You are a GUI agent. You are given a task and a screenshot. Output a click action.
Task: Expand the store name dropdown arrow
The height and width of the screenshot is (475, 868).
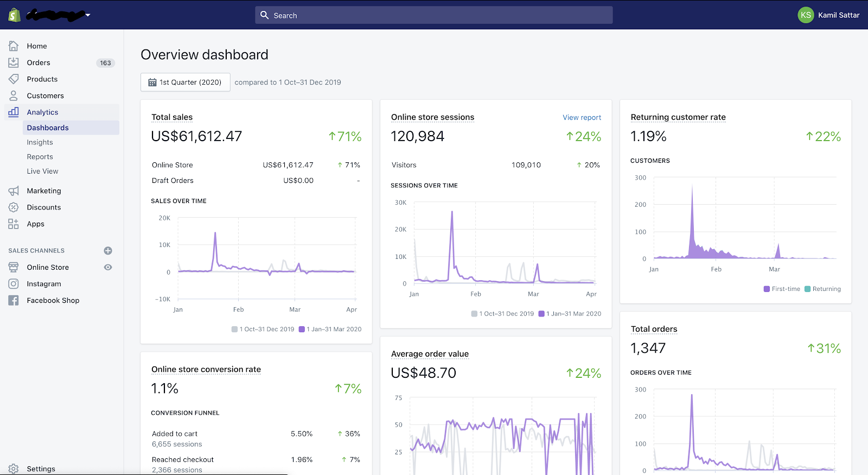(88, 15)
